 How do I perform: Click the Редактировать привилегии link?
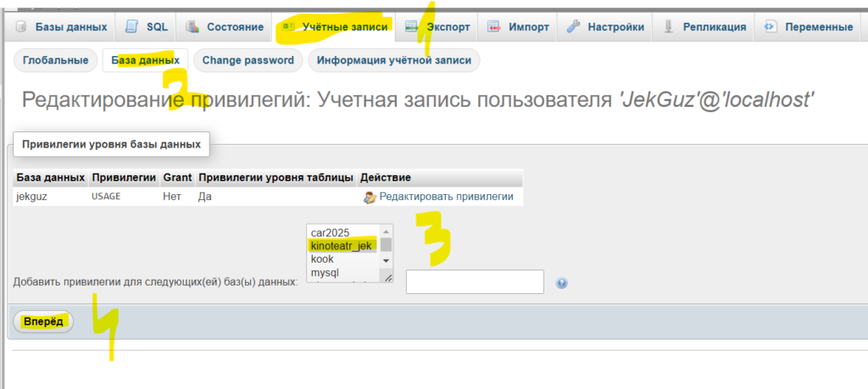pos(446,197)
